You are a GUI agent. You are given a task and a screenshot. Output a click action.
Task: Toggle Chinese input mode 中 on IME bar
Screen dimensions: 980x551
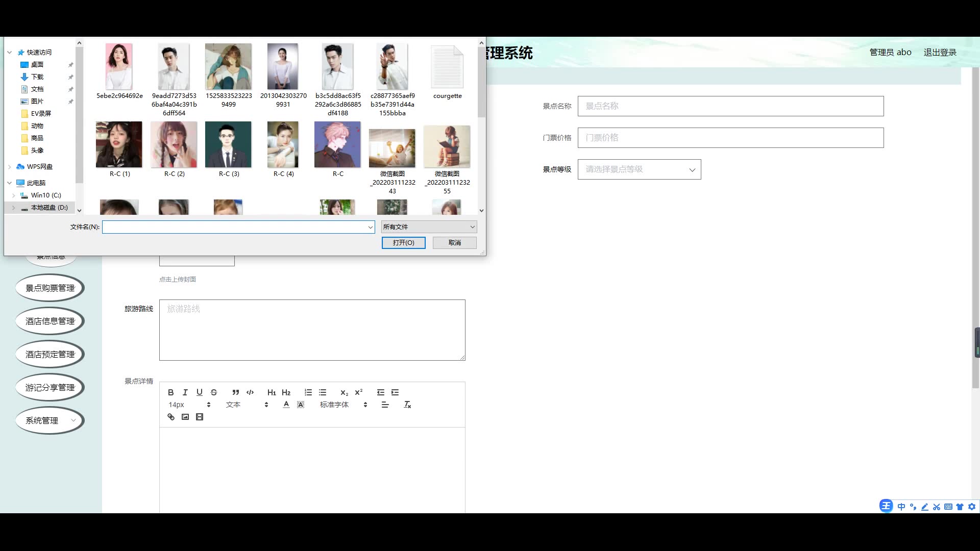[901, 507]
